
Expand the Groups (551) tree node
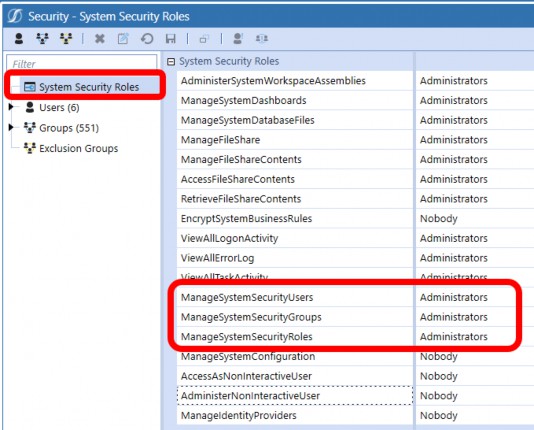pos(11,127)
